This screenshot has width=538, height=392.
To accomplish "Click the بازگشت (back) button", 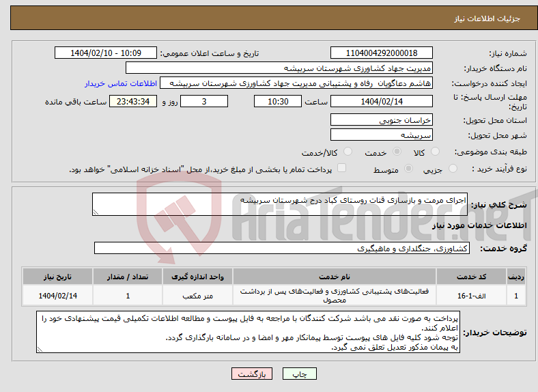I will coord(252,374).
